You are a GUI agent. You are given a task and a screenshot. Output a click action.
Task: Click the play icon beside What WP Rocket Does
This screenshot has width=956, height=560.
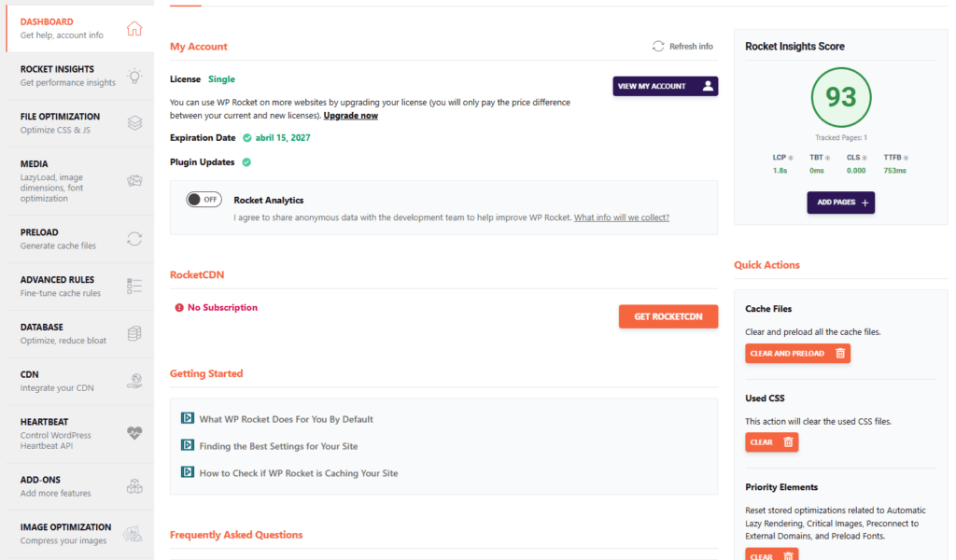click(x=188, y=418)
